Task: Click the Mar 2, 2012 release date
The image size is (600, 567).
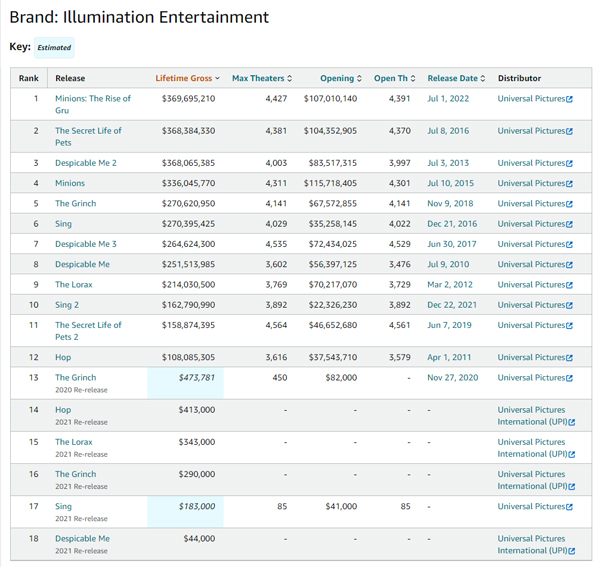Action: tap(450, 285)
